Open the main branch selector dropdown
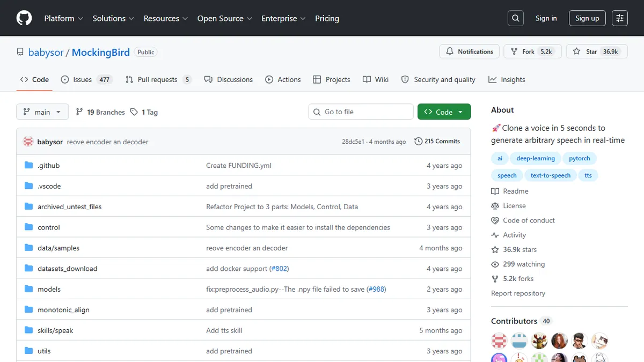 point(42,112)
